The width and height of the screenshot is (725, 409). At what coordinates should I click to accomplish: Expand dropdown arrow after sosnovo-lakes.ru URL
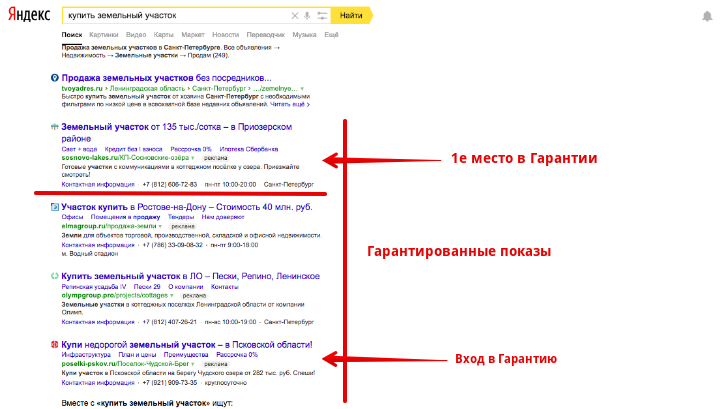(x=193, y=158)
